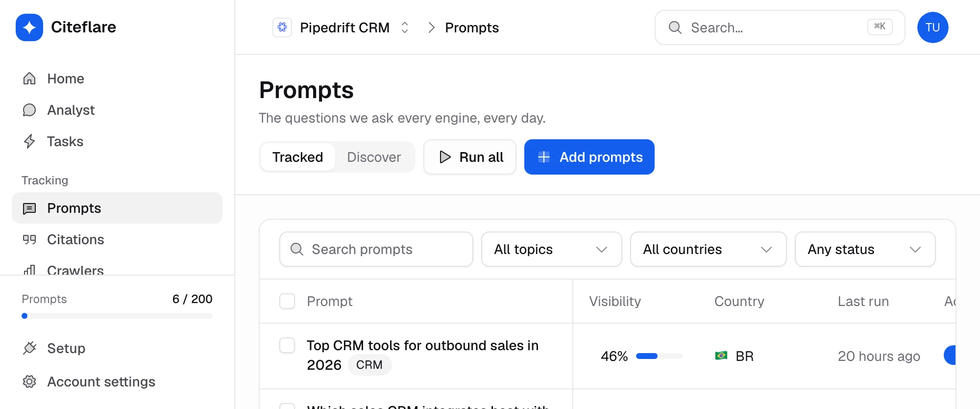980x409 pixels.
Task: Click the Pipedrift CRM project icon
Action: click(x=282, y=27)
